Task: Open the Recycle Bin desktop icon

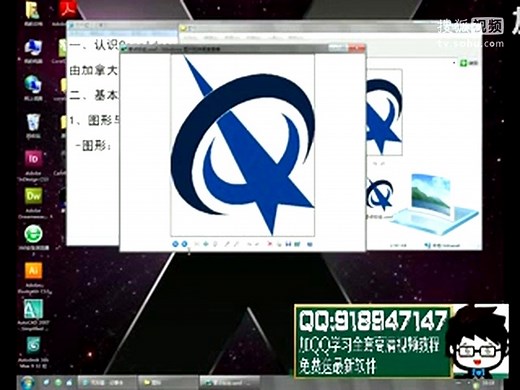Action: coord(33,126)
